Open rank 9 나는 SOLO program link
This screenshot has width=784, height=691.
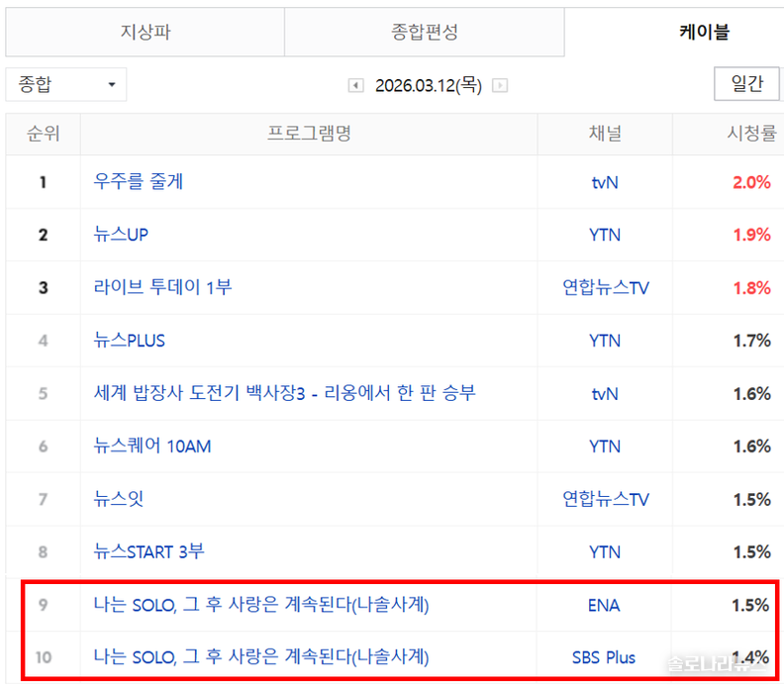point(261,605)
